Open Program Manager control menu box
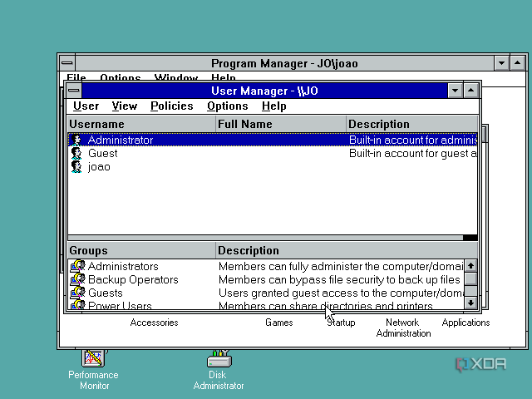Image resolution: width=532 pixels, height=399 pixels. coord(67,63)
